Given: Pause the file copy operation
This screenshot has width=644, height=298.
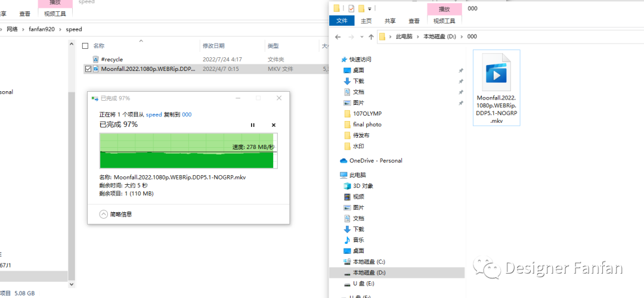Looking at the screenshot, I should coord(253,125).
